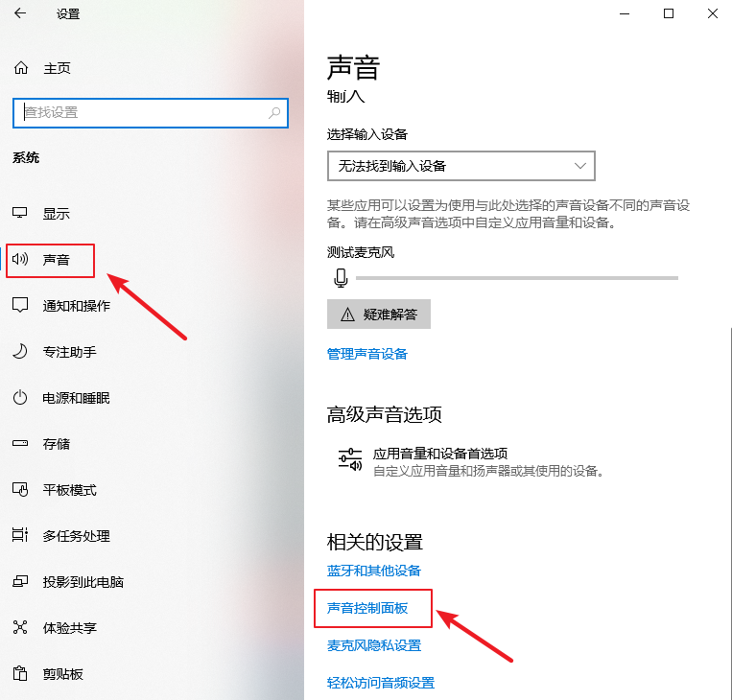Open 通知和操作 via its icon
Screen dimensions: 732x700
20,305
